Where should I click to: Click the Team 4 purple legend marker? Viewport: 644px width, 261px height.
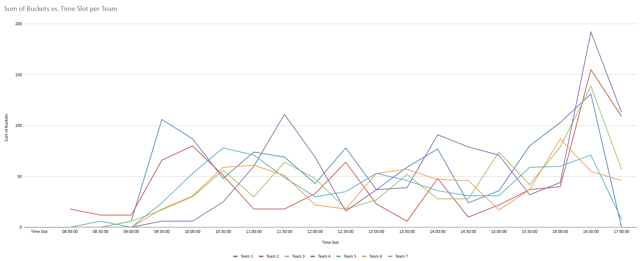313,257
